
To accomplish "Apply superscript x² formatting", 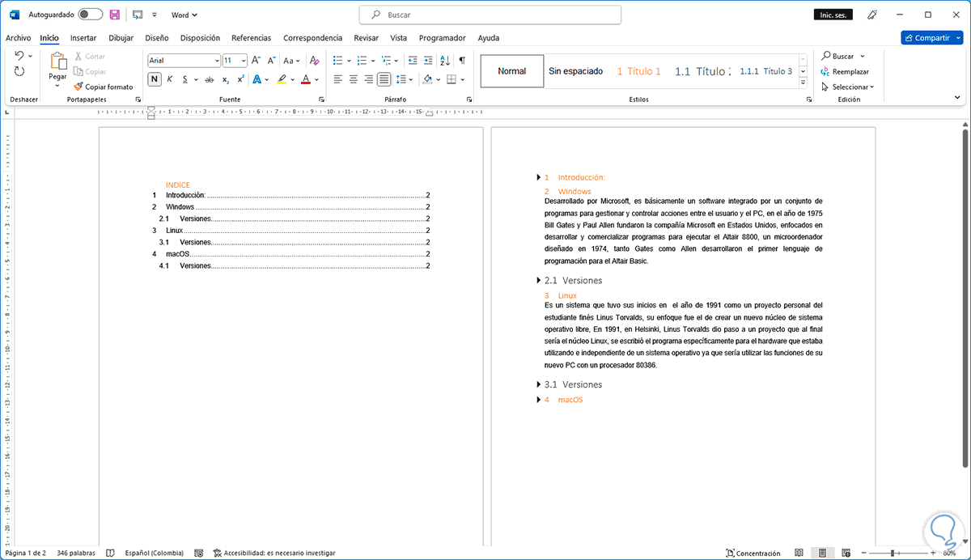I will click(240, 79).
